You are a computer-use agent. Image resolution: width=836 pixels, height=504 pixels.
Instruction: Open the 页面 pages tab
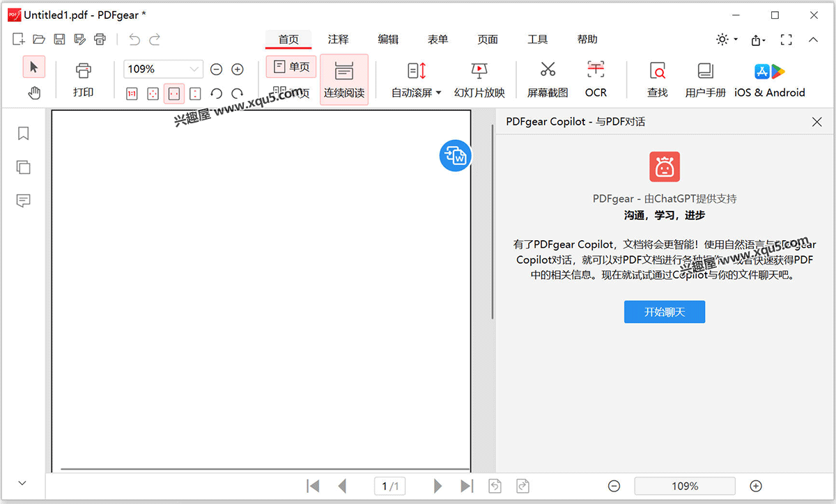pyautogui.click(x=488, y=40)
